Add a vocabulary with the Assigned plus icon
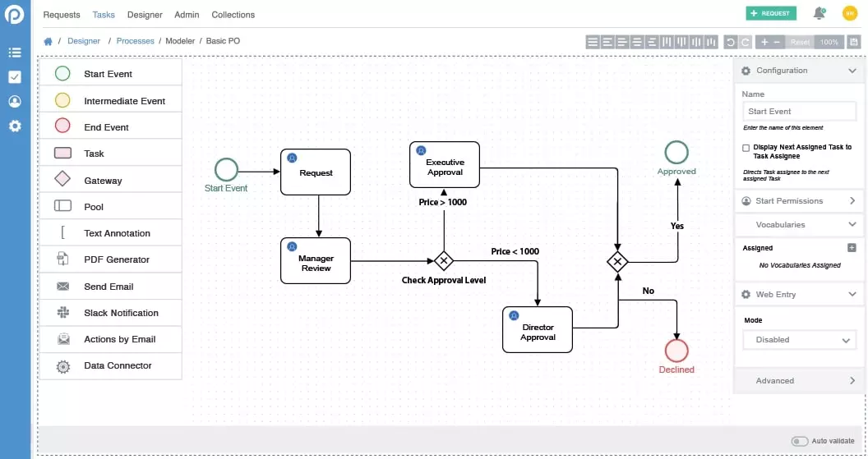 pyautogui.click(x=852, y=248)
